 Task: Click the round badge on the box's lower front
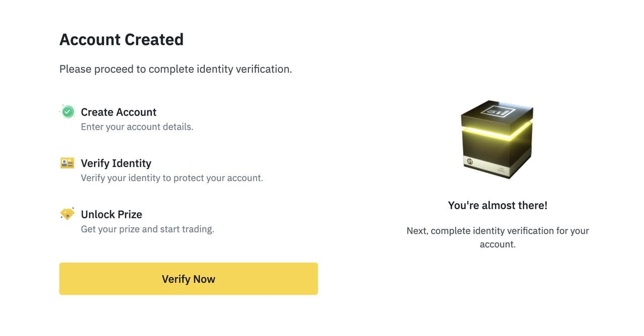(x=470, y=162)
